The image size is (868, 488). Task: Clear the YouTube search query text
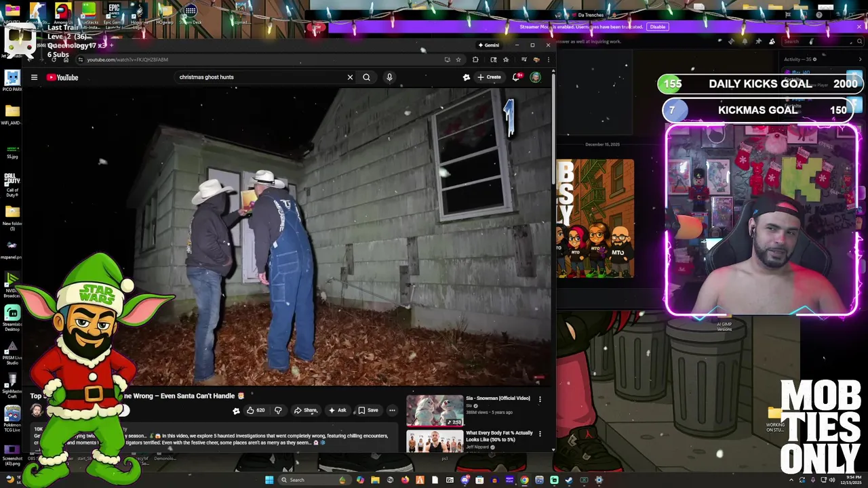(x=350, y=77)
